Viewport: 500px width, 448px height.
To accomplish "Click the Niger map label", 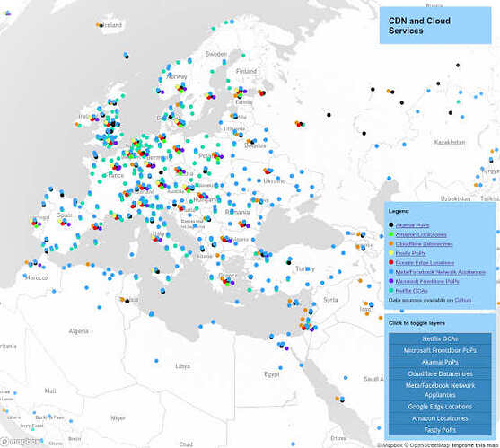I will click(118, 418).
